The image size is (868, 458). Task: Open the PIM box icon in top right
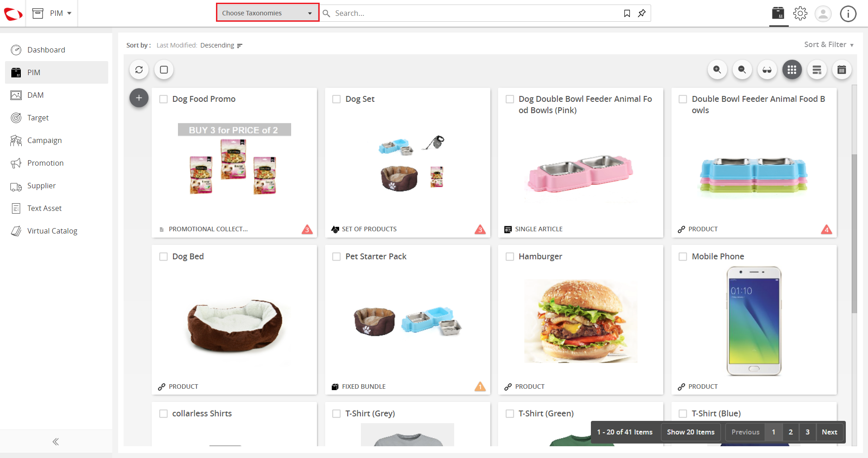(778, 13)
